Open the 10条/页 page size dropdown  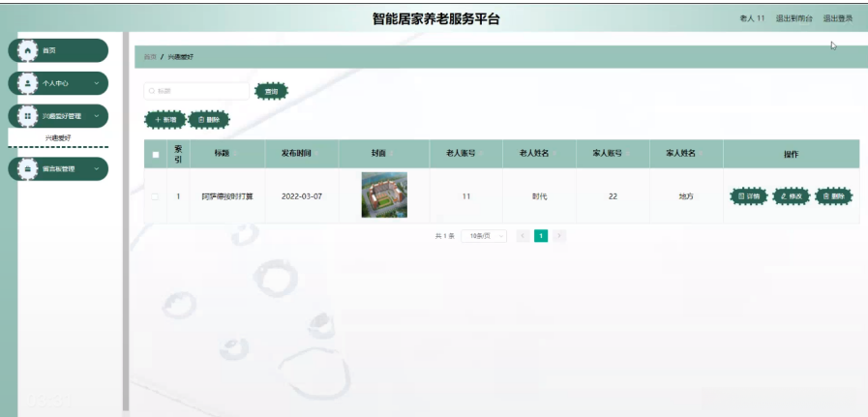[x=484, y=236]
